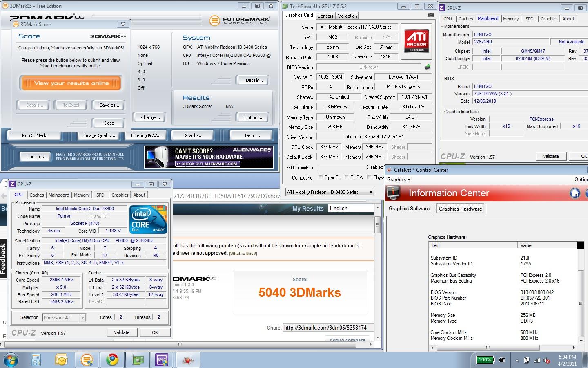The width and height of the screenshot is (588, 368).
Task: Open Image Quality settings button
Action: click(99, 135)
